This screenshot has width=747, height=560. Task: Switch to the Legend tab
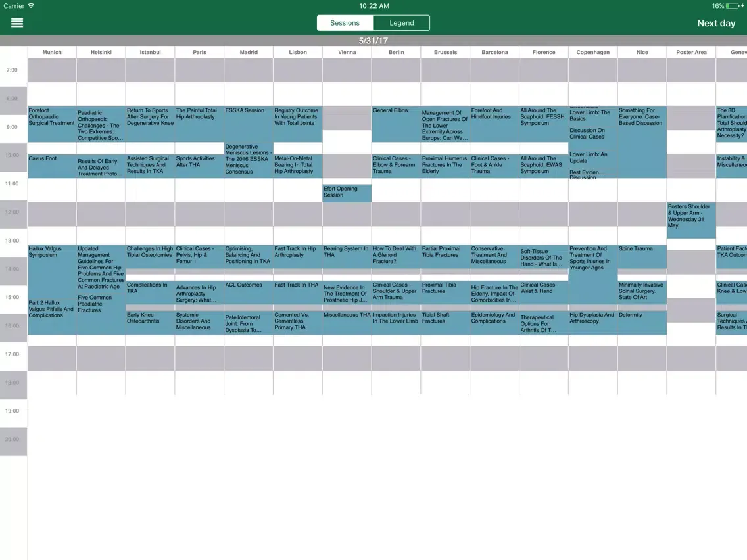pyautogui.click(x=401, y=23)
